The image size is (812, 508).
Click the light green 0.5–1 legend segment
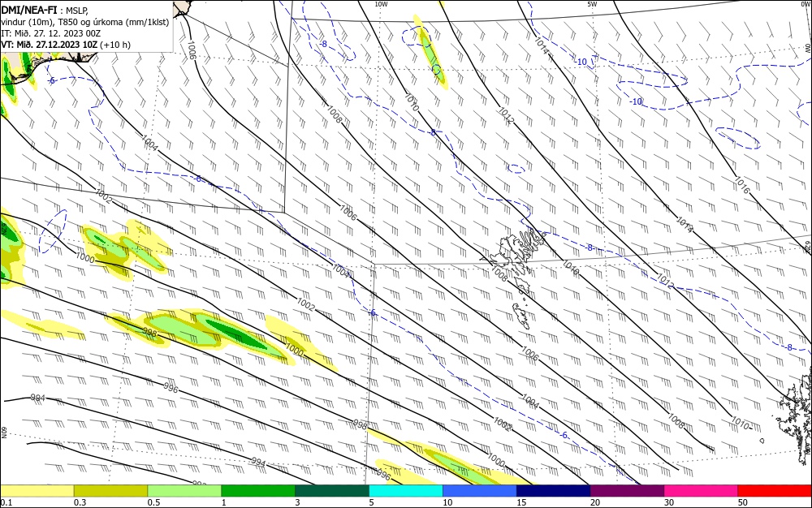184,491
